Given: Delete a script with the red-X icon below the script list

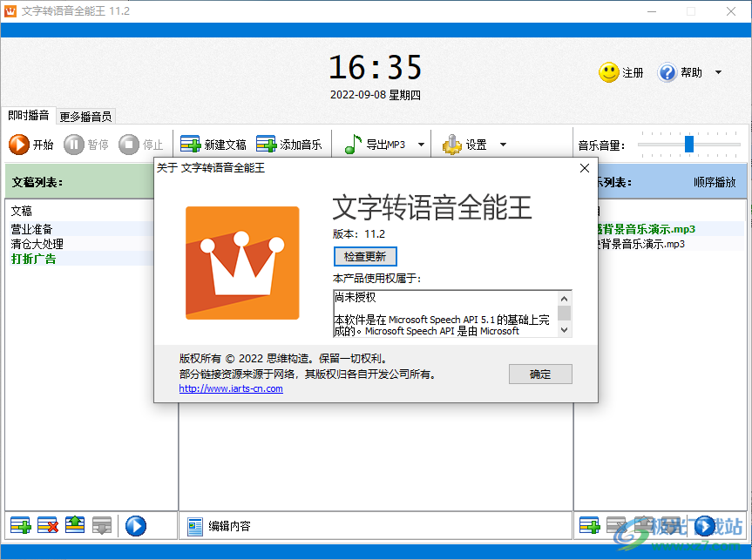Looking at the screenshot, I should coord(47,526).
